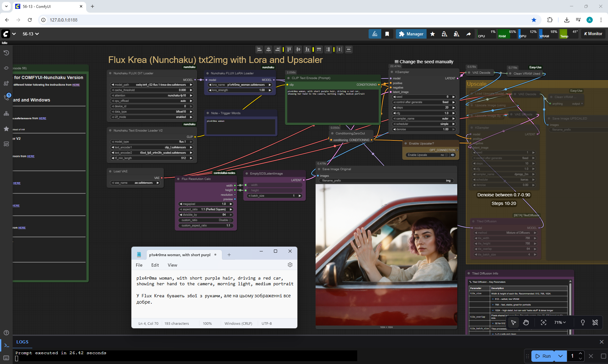Open the queue history sidebar icon
This screenshot has width=608, height=364.
coord(6,53)
